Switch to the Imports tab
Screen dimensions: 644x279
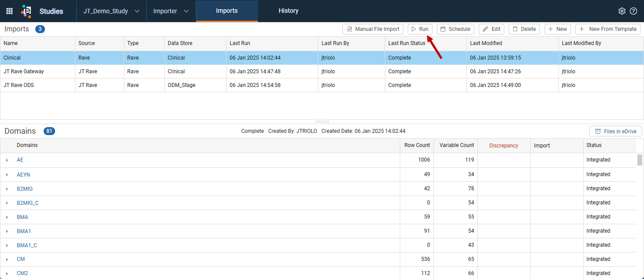pyautogui.click(x=227, y=11)
